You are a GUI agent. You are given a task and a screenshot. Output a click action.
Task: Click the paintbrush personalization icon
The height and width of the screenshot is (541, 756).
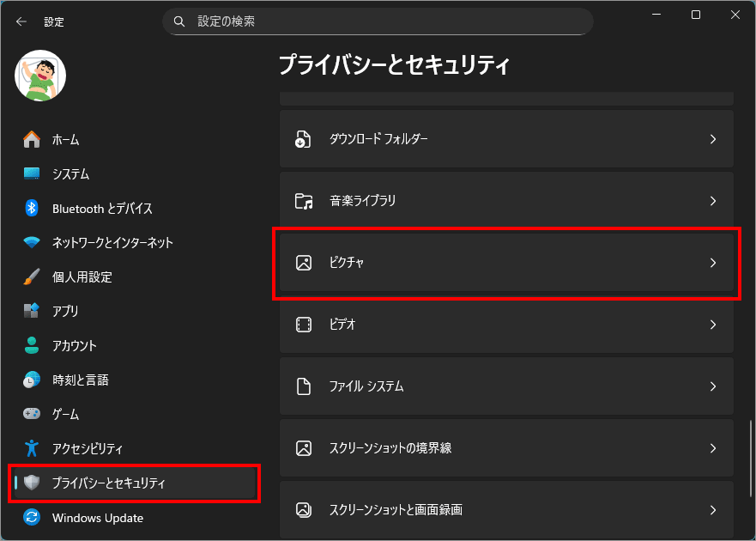pyautogui.click(x=32, y=277)
